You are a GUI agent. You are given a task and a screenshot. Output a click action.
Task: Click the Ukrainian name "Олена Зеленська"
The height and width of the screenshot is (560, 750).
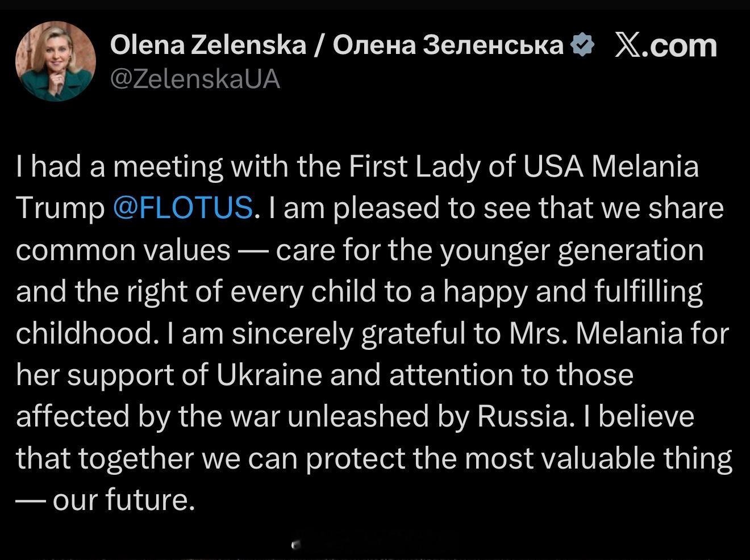click(448, 45)
